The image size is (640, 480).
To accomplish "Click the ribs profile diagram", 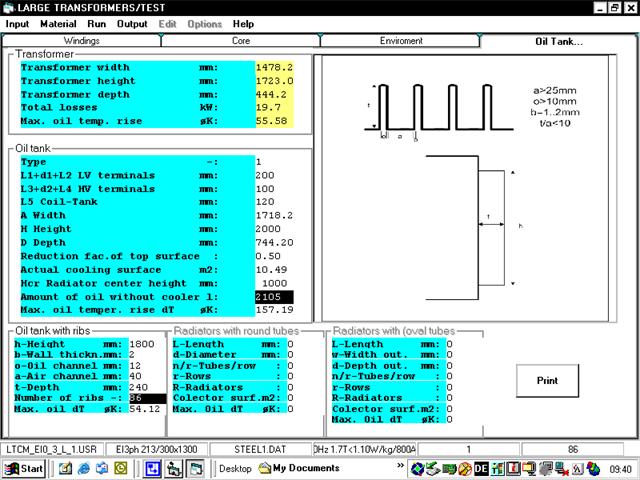I will coord(439,111).
